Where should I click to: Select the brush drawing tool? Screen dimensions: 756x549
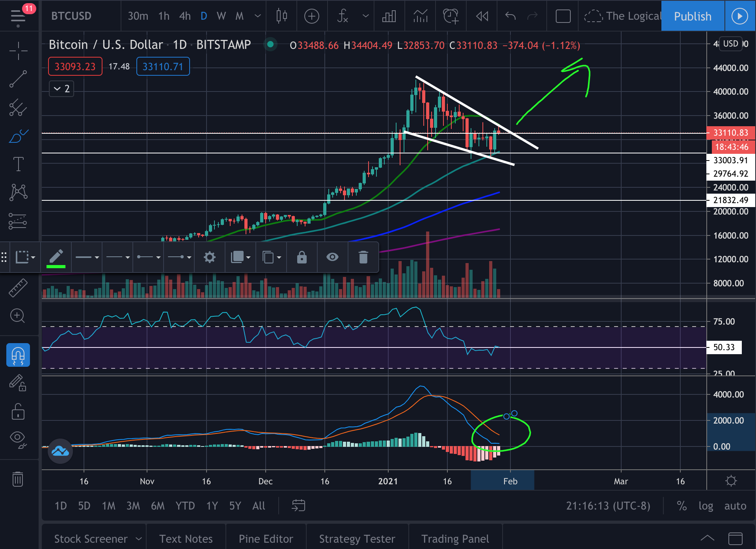point(18,136)
